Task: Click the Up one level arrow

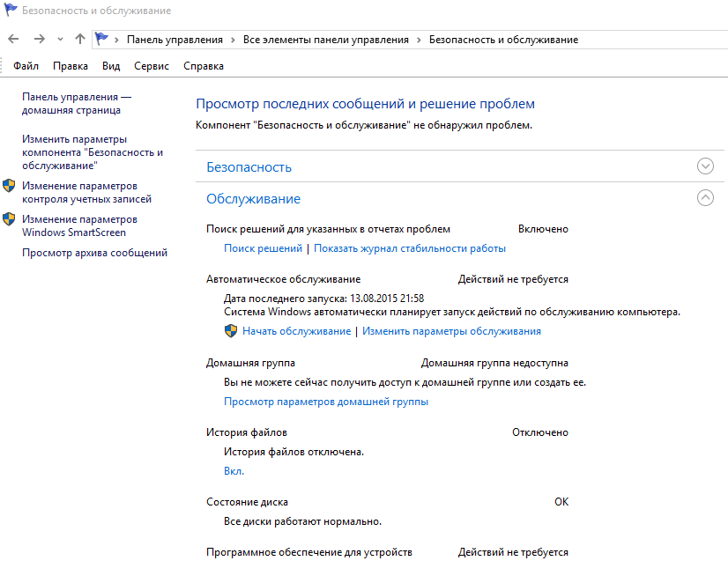Action: click(80, 40)
